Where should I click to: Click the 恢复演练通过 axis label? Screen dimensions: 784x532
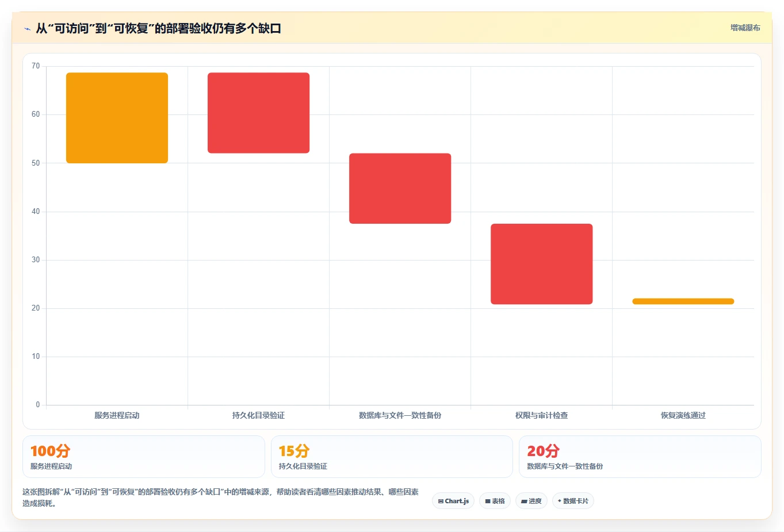(x=683, y=415)
